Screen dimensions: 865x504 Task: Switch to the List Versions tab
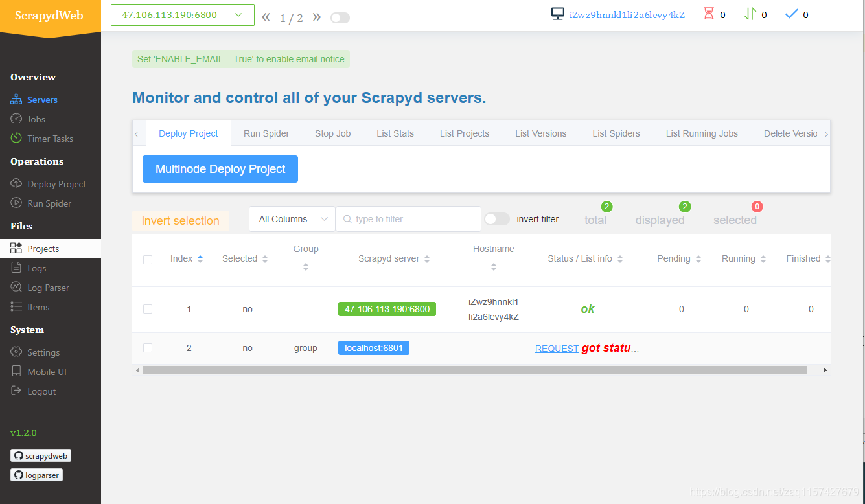pyautogui.click(x=541, y=133)
